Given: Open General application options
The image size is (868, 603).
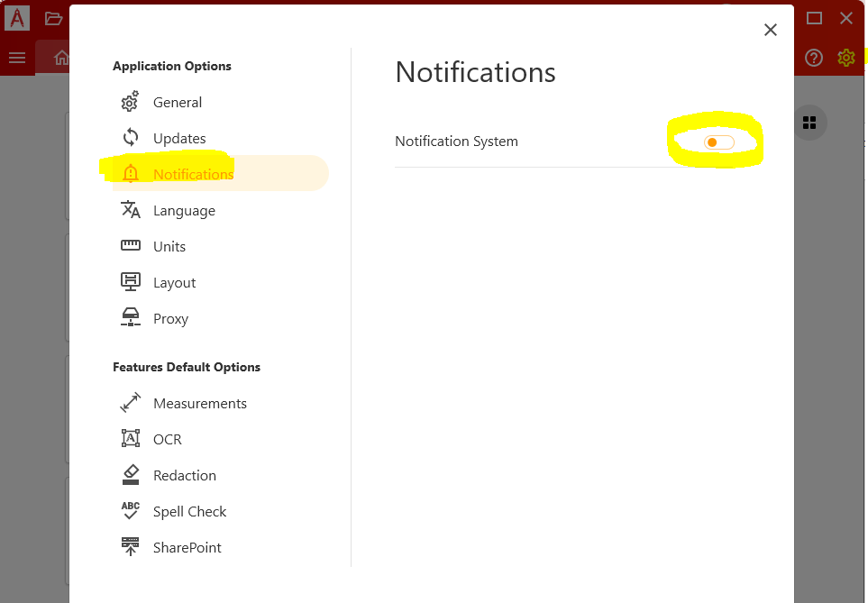Looking at the screenshot, I should 177,103.
